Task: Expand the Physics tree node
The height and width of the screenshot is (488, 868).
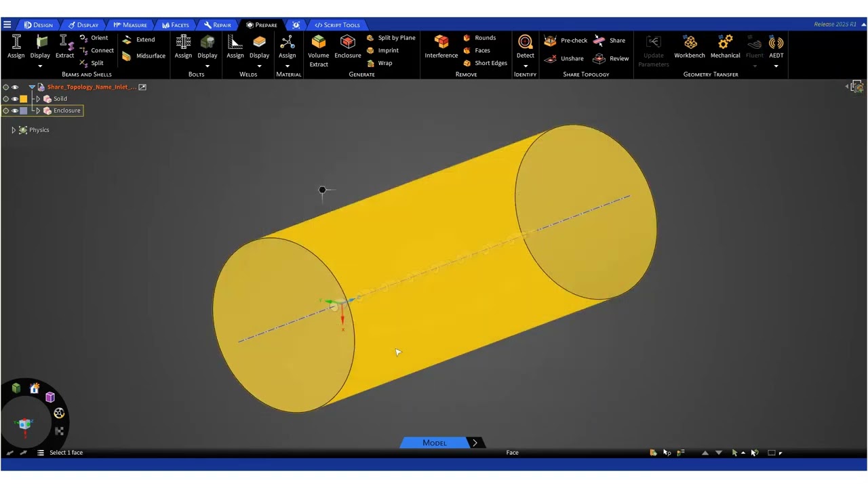Action: point(14,130)
